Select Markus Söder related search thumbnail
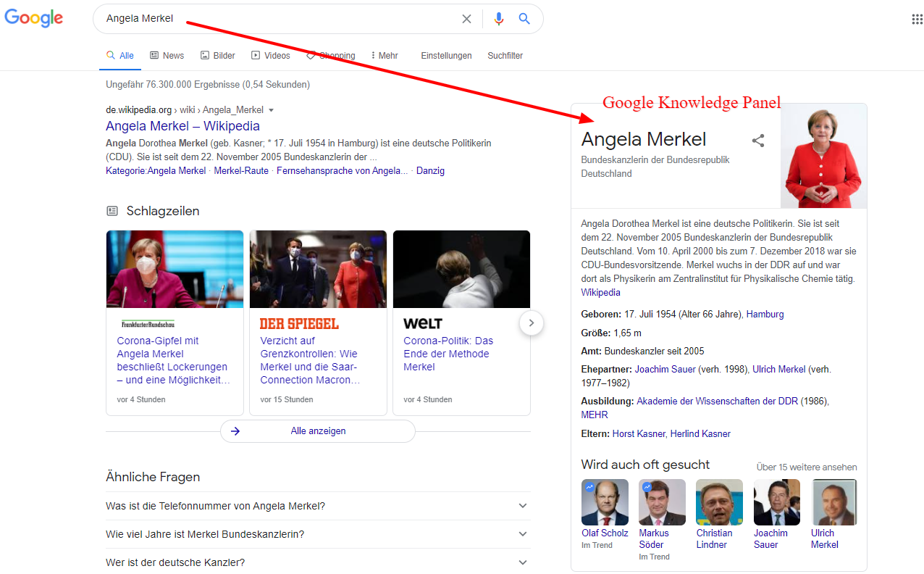Image resolution: width=924 pixels, height=574 pixels. pyautogui.click(x=662, y=502)
